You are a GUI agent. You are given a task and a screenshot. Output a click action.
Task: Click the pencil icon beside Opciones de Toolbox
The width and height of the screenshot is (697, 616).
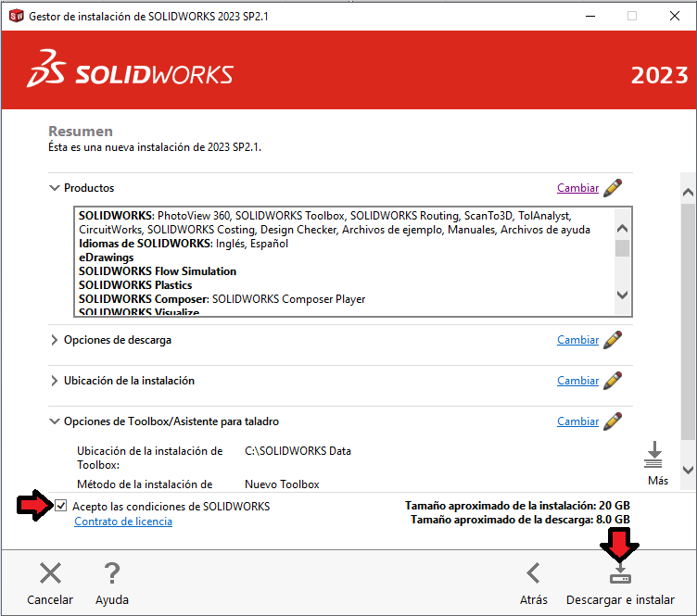pyautogui.click(x=613, y=421)
